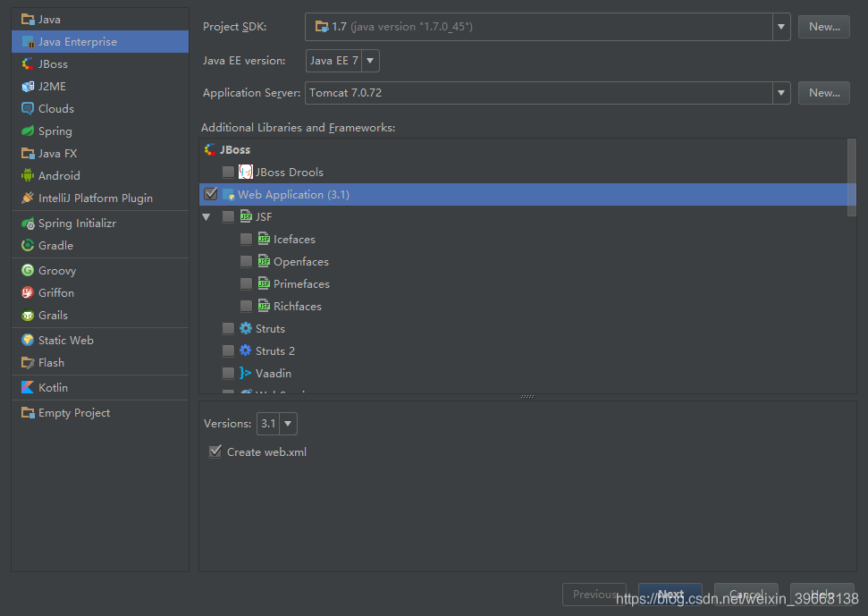Click New button beside Project SDK
The image size is (868, 616).
[823, 27]
